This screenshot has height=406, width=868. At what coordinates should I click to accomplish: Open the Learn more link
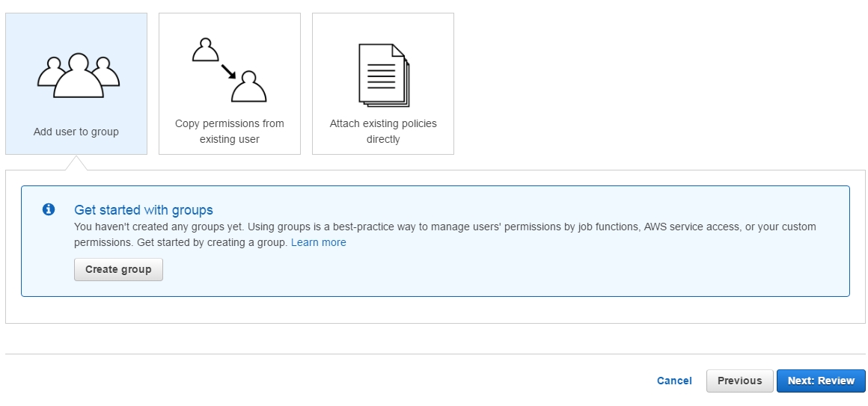click(x=318, y=242)
